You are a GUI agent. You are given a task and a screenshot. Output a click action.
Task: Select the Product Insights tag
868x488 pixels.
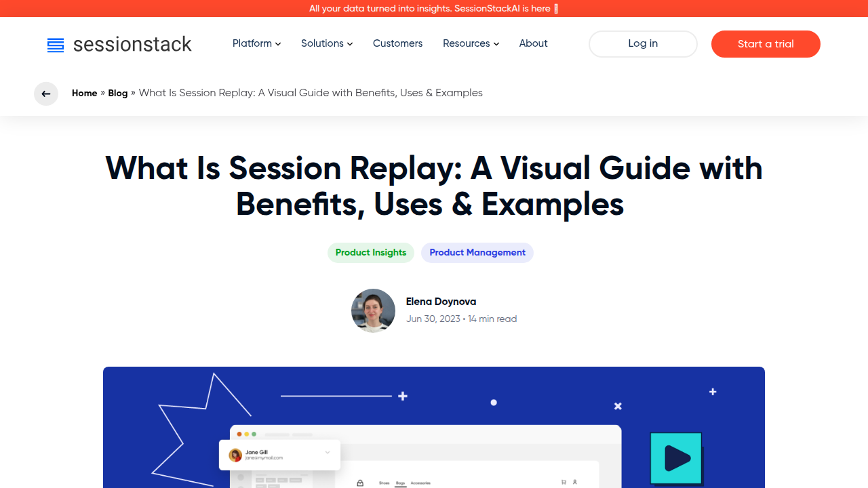(x=371, y=253)
